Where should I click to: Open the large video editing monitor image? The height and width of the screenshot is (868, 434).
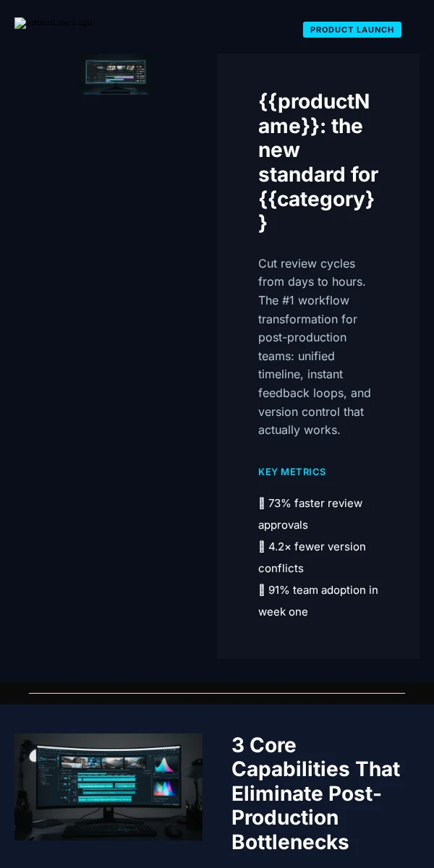click(x=109, y=787)
